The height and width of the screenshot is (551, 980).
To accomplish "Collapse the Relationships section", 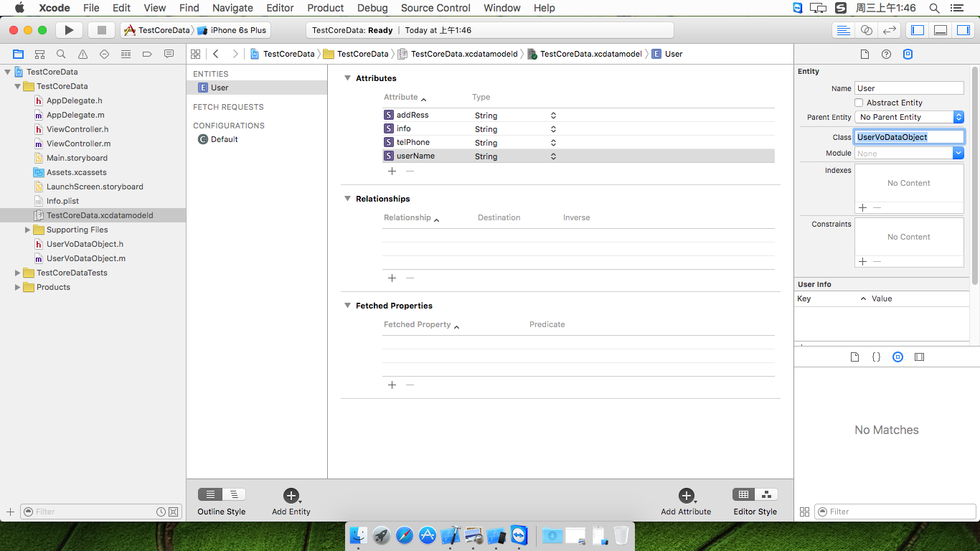I will 347,199.
